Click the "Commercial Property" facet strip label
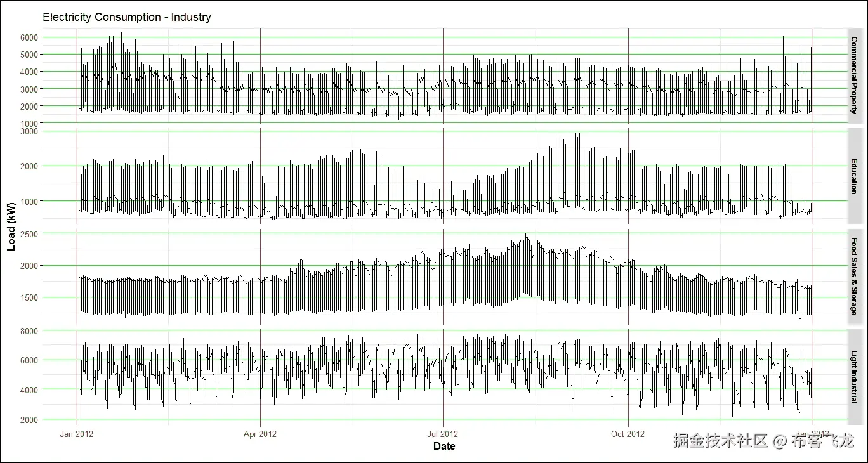 [x=854, y=75]
